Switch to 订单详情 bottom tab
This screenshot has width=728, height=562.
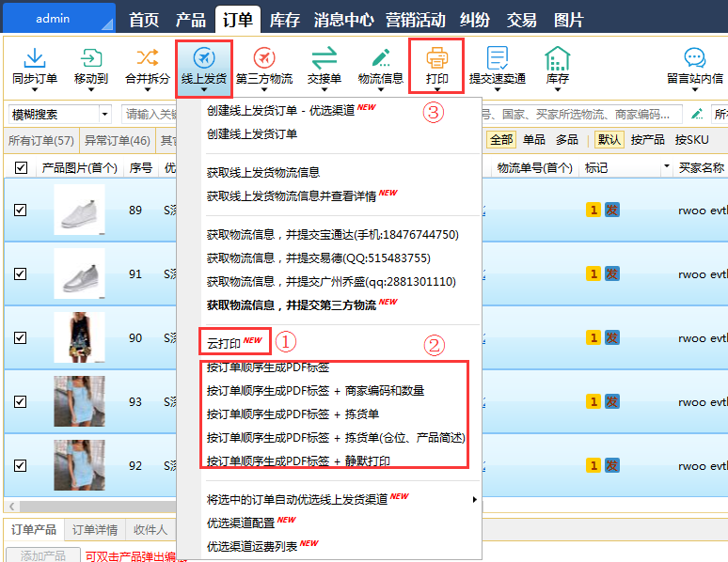[95, 529]
